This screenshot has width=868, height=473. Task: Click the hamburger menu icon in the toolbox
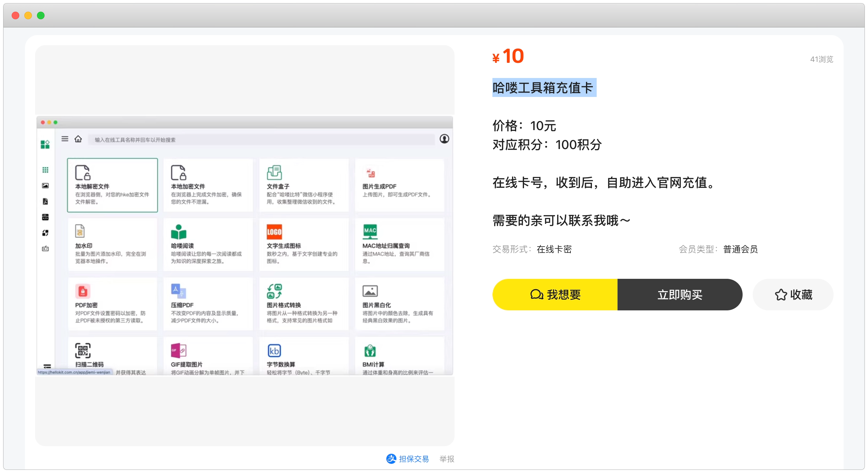point(65,139)
